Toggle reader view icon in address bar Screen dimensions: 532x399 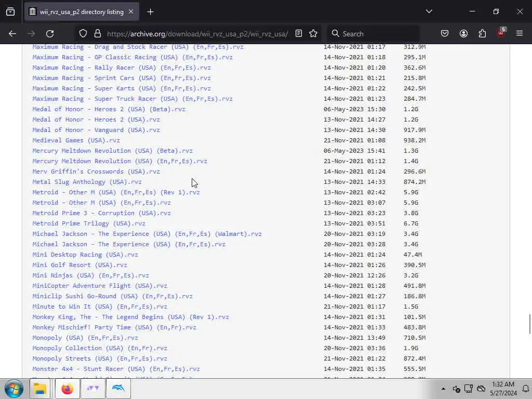point(299,34)
